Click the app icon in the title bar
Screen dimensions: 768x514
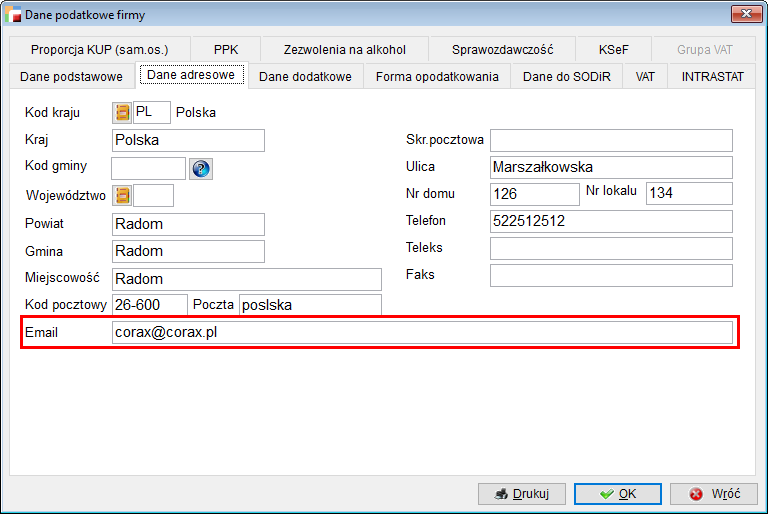[x=15, y=14]
